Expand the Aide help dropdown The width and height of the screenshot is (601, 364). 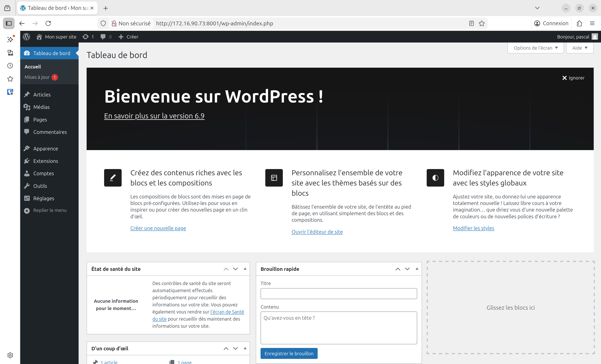click(x=579, y=48)
